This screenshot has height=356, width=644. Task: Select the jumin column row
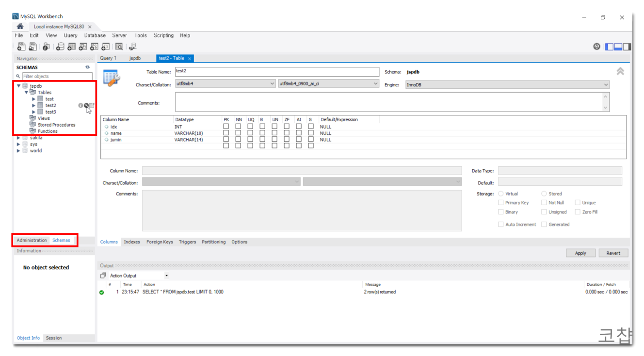click(x=363, y=140)
